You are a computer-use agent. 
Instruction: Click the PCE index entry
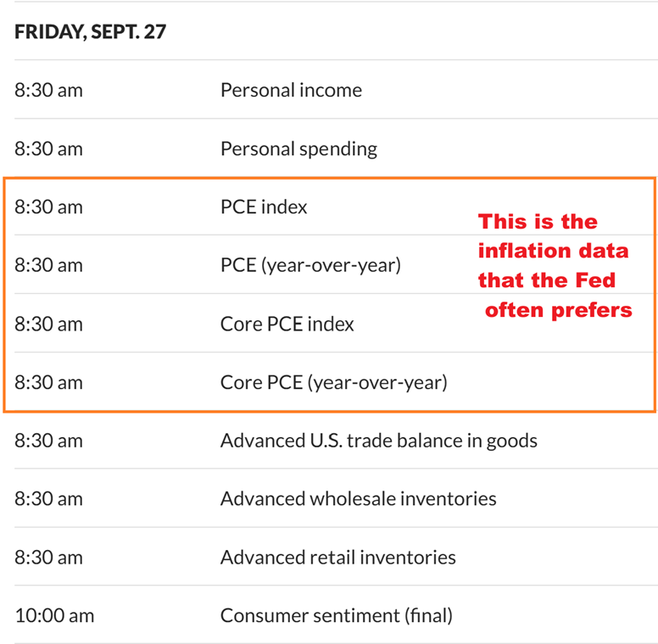[264, 207]
